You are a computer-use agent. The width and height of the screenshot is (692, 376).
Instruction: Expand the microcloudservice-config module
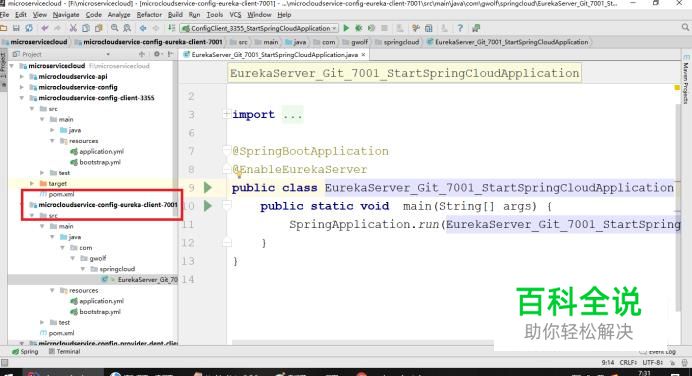tap(22, 87)
